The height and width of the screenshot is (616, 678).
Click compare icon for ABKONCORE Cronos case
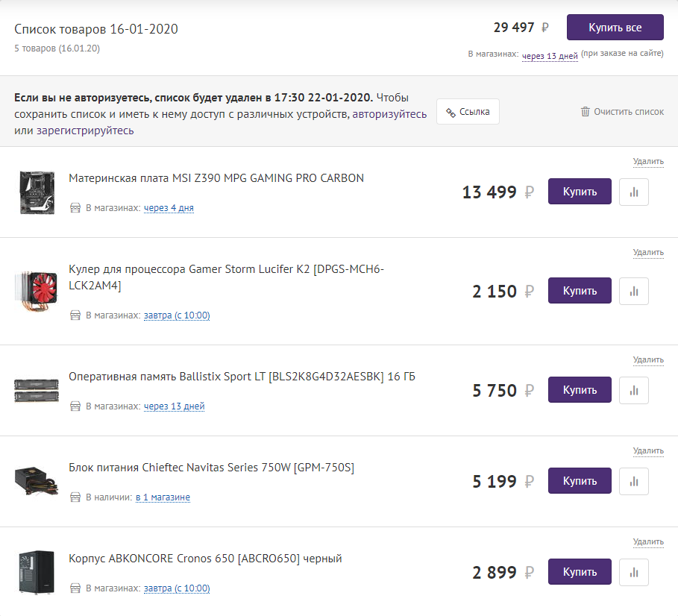point(635,572)
